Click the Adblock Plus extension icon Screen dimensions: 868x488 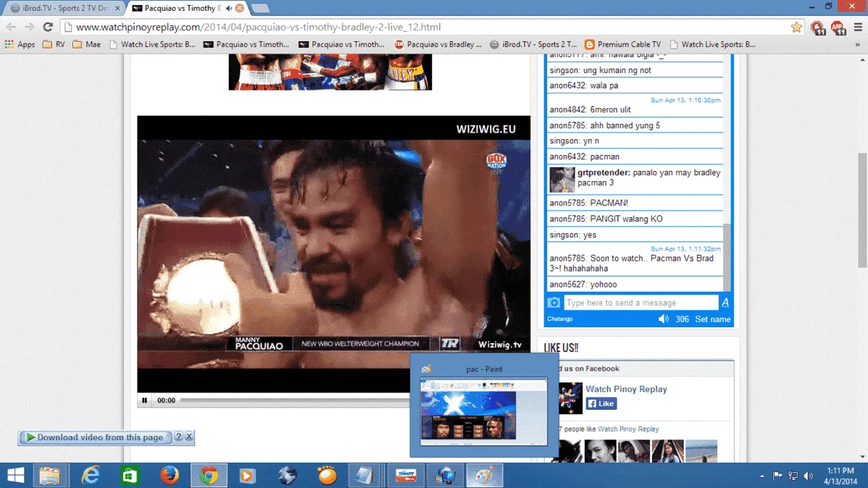point(838,27)
